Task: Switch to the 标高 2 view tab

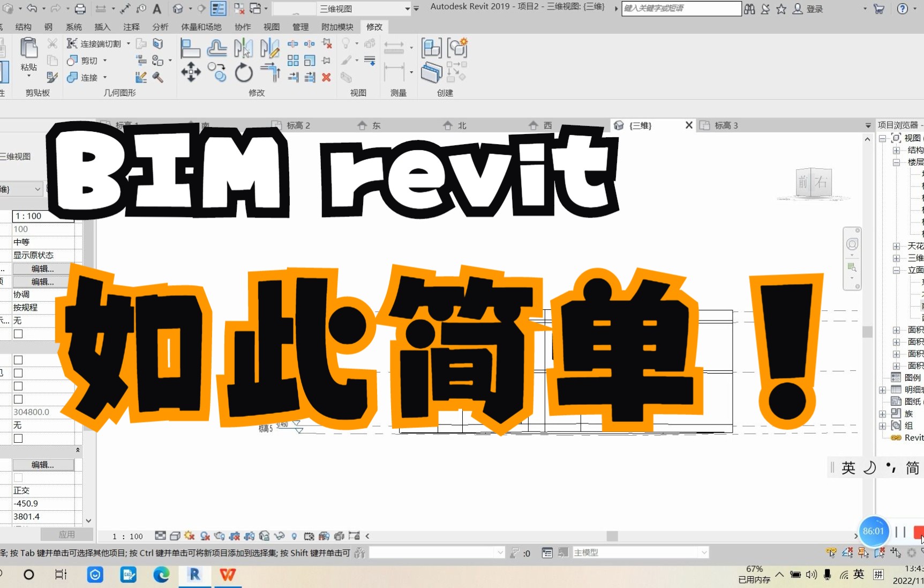Action: point(298,125)
